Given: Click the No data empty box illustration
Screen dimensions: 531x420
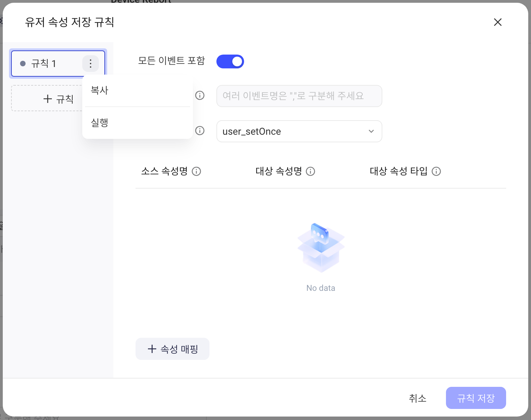Looking at the screenshot, I should [x=321, y=248].
